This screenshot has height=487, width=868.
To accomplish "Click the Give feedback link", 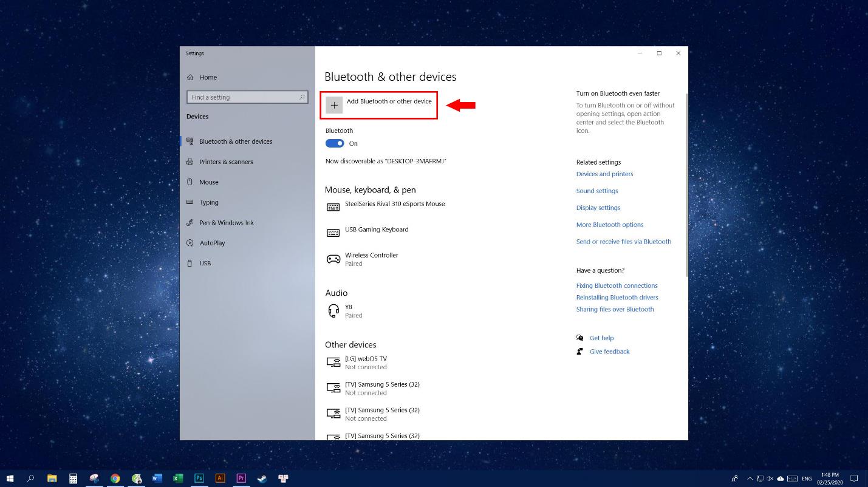I will pos(609,352).
